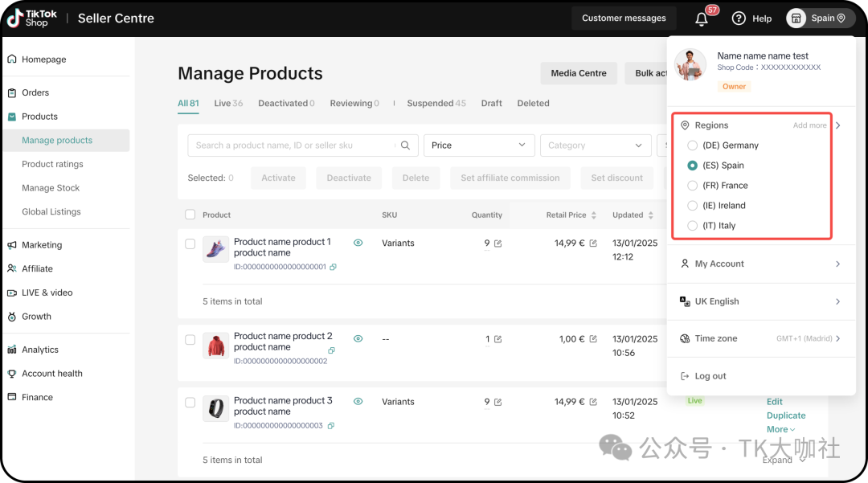Edit retail price of product 3
This screenshot has height=483, width=868.
(593, 402)
